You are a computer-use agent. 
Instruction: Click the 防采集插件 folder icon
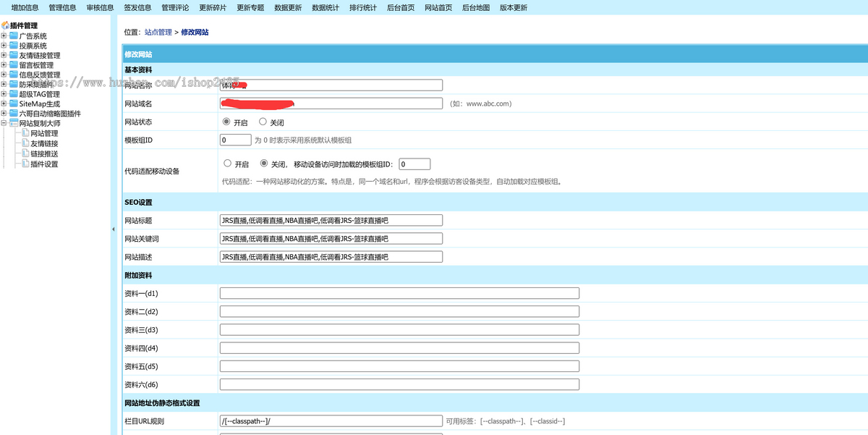tap(14, 85)
